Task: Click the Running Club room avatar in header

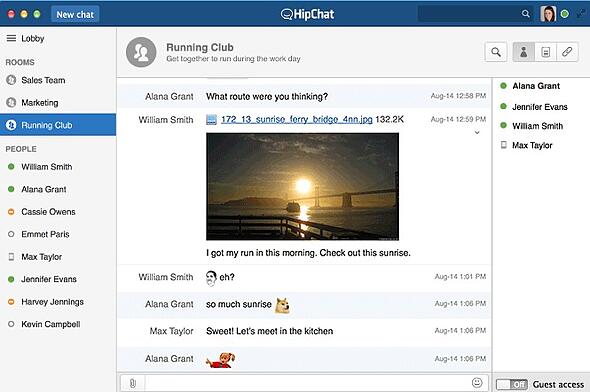Action: (141, 52)
